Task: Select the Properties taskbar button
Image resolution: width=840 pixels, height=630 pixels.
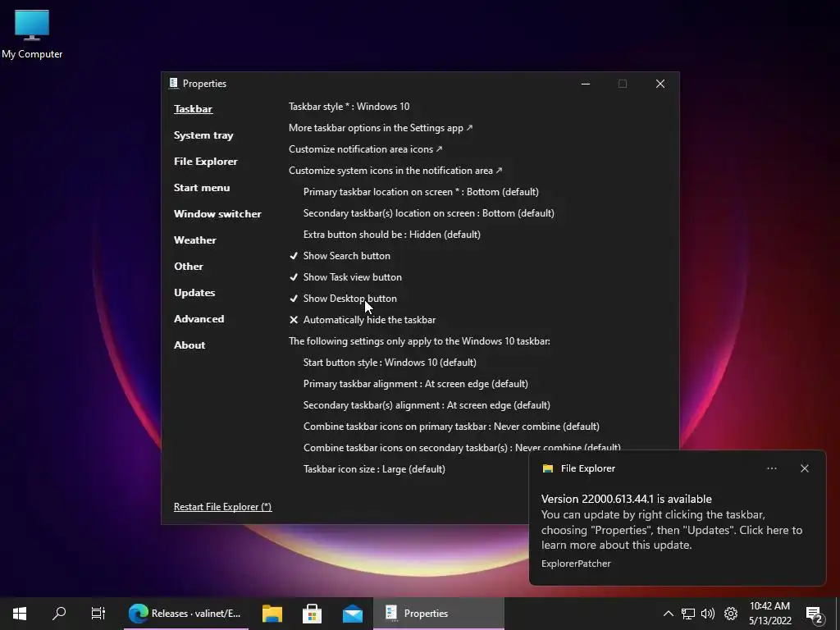Action: (x=439, y=614)
